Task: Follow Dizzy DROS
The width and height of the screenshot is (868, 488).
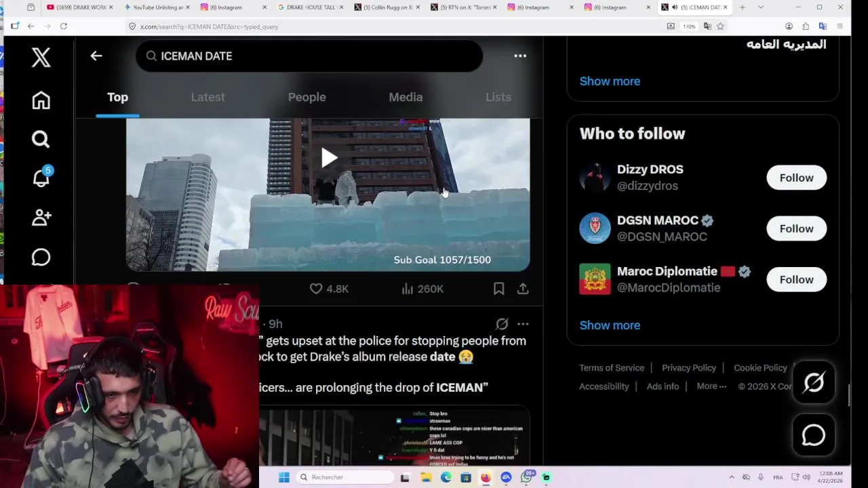Action: [796, 178]
